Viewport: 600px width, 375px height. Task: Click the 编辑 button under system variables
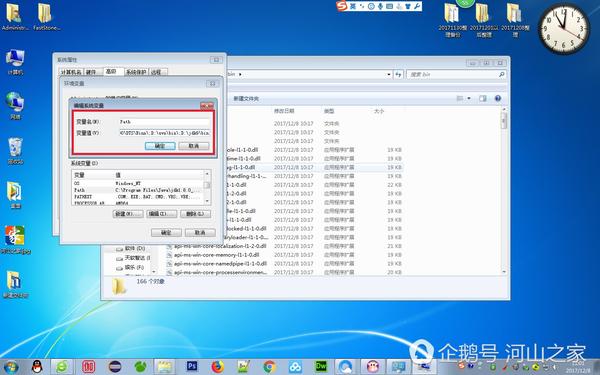pyautogui.click(x=161, y=214)
